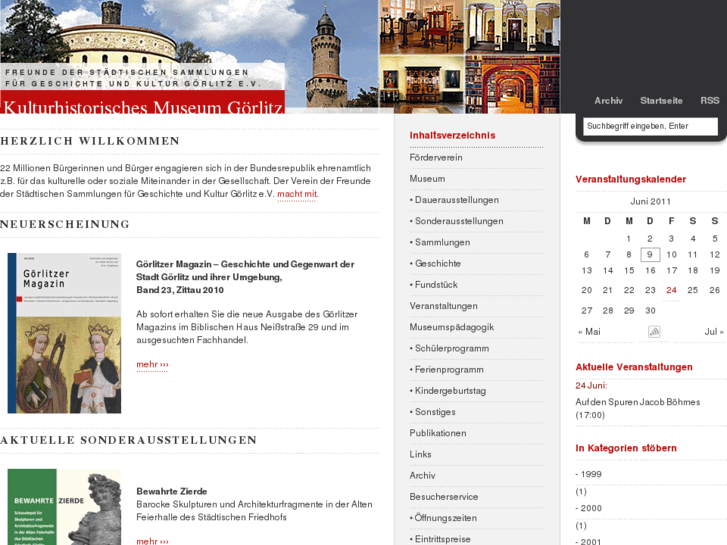Open Besucherservice menu entry

[x=443, y=497]
